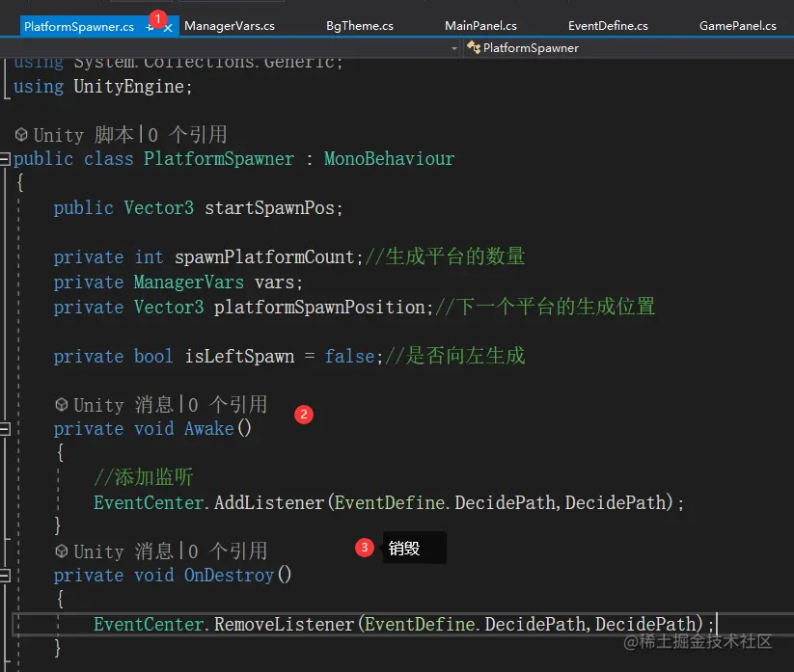Screen dimensions: 794x672
Task: Switch to the MainPanel.cs tab
Action: (x=480, y=26)
